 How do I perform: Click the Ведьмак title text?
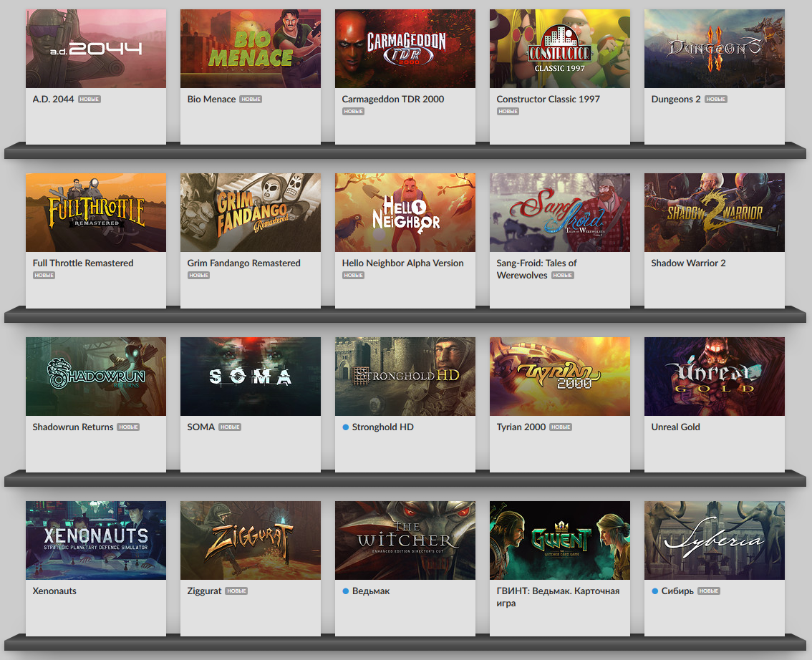click(371, 591)
